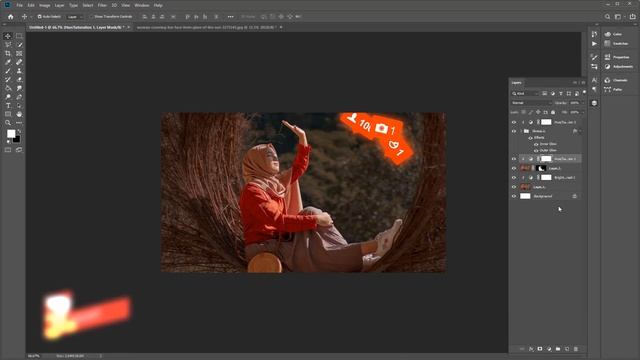Select the Frame tool
Image resolution: width=640 pixels, height=360 pixels.
[x=19, y=53]
